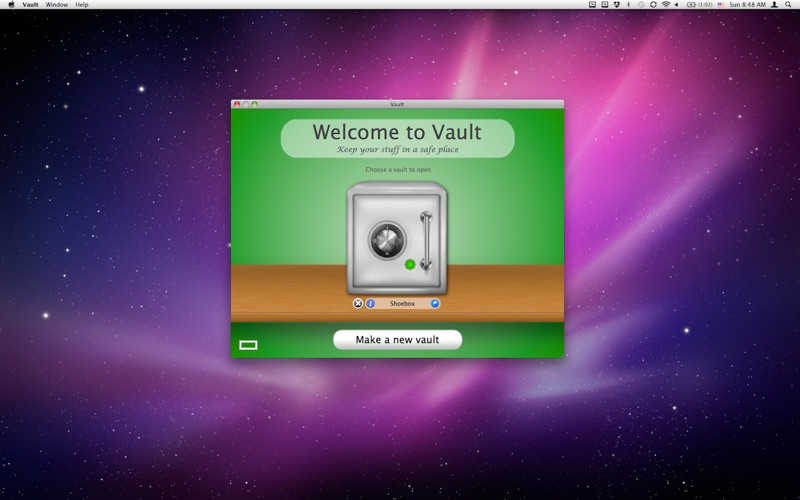
Task: Delete the Shoebox vault with the X icon
Action: click(358, 304)
